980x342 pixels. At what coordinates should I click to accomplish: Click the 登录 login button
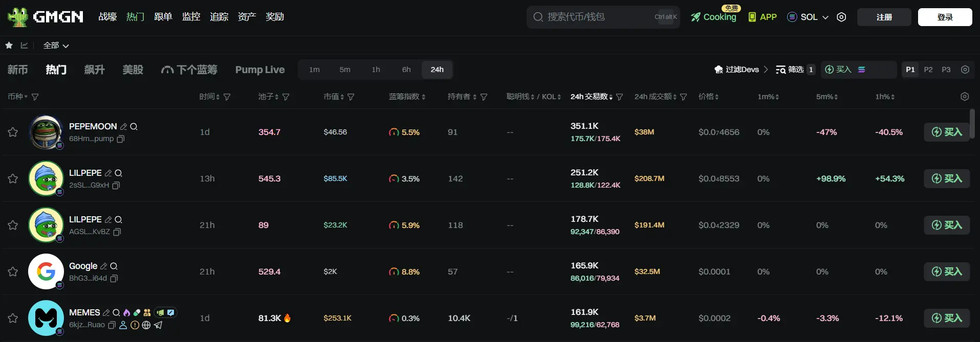(x=945, y=17)
